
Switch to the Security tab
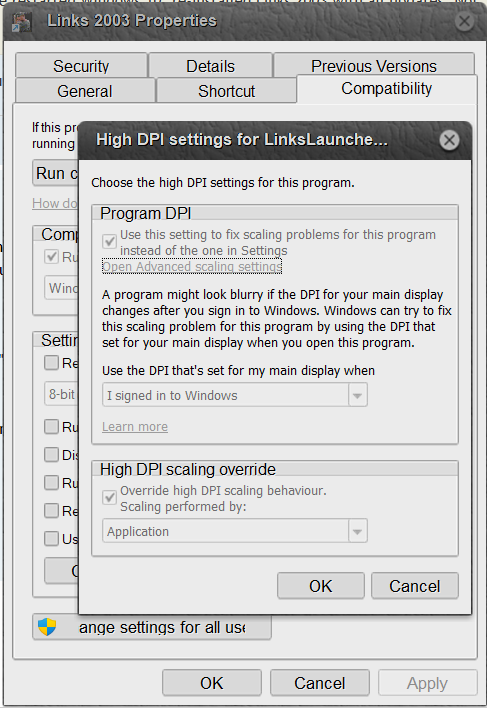click(x=81, y=66)
